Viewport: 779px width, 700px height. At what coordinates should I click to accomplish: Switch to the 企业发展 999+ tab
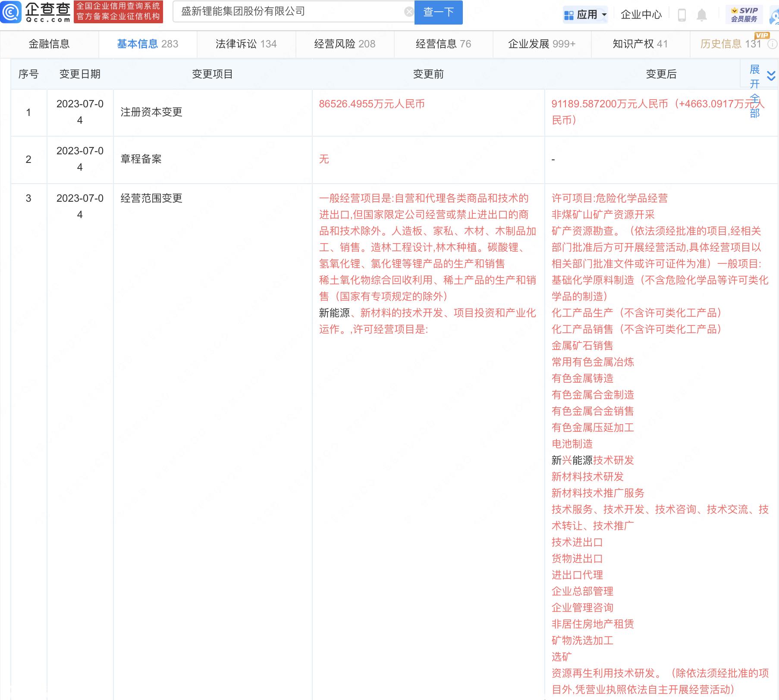[x=542, y=44]
